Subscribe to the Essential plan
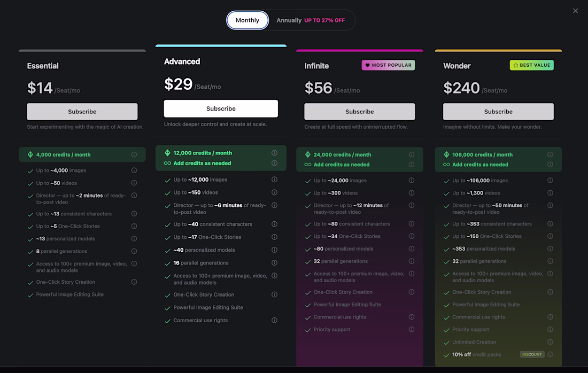 [x=82, y=112]
